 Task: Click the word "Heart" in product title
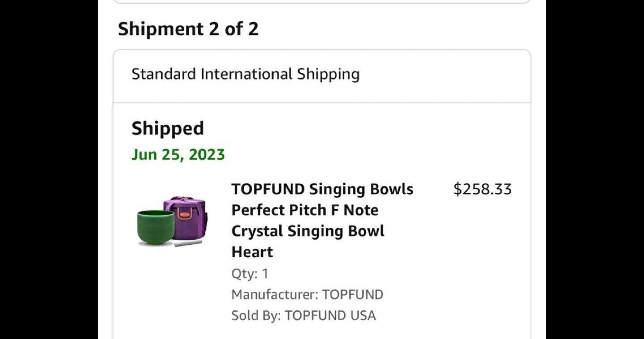(252, 252)
